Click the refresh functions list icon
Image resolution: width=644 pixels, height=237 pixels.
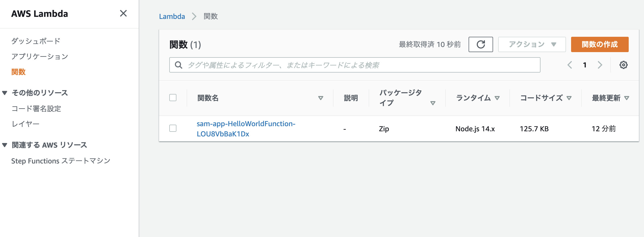[481, 44]
